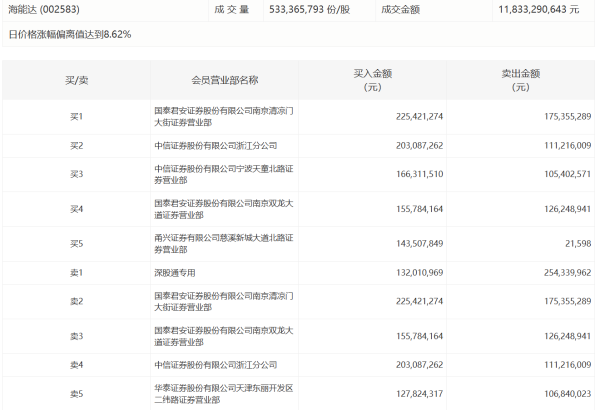Click 甬兴证券 慈溪新城大道北路 branch name
This screenshot has height=410, width=600.
[x=224, y=244]
